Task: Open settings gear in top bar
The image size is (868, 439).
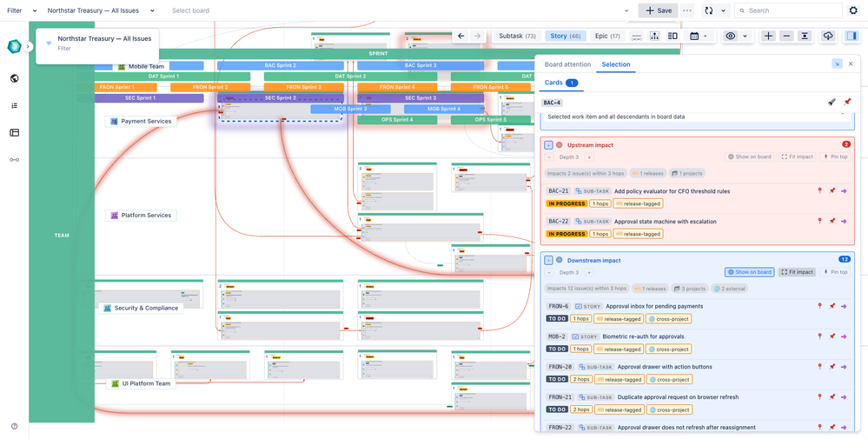Action: pyautogui.click(x=853, y=10)
